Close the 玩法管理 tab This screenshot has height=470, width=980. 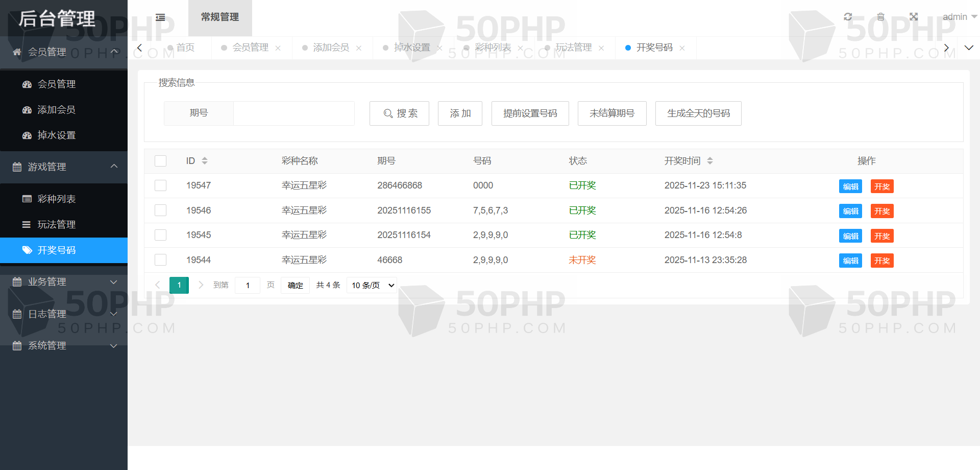601,48
